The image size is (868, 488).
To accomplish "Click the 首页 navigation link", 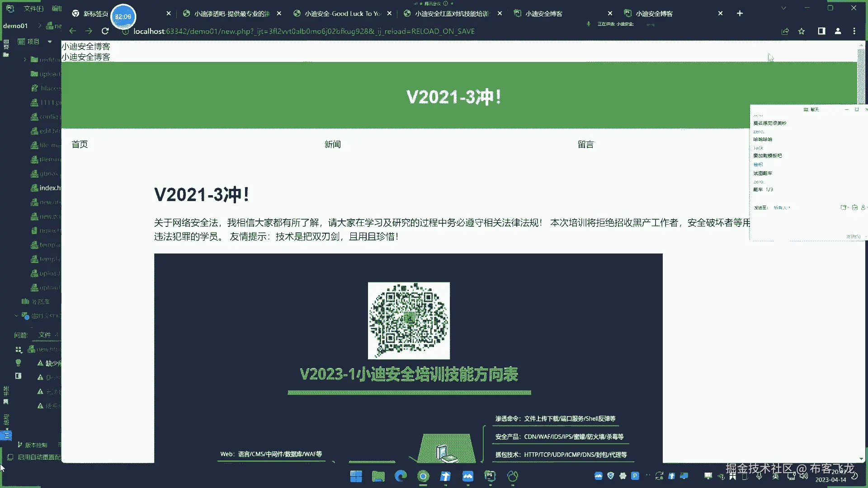I will tap(80, 145).
